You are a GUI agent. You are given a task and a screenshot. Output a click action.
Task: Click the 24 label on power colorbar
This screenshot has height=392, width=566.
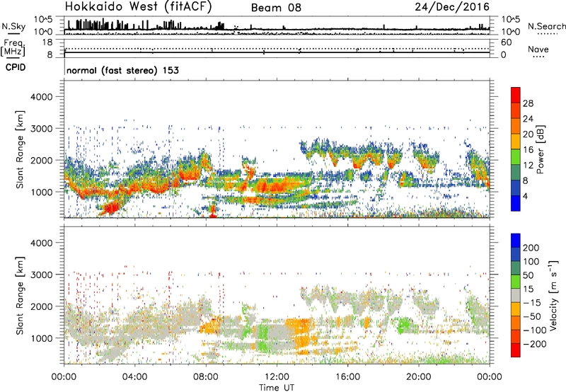[x=528, y=119]
